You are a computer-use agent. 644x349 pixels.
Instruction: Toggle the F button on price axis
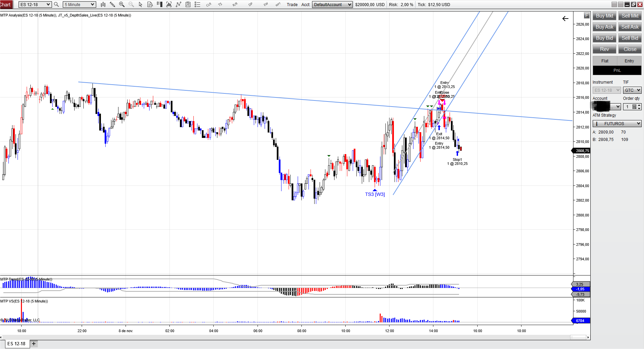point(587,16)
